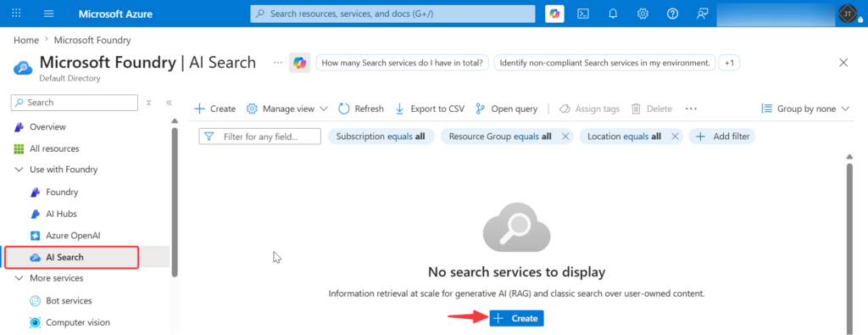Remove the Location filter

(x=674, y=137)
